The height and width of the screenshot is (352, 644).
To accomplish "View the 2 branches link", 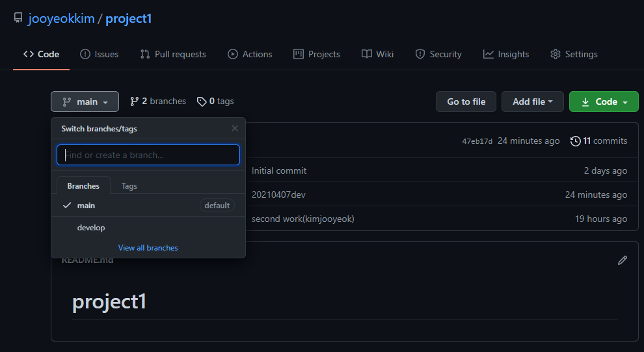I will click(157, 101).
